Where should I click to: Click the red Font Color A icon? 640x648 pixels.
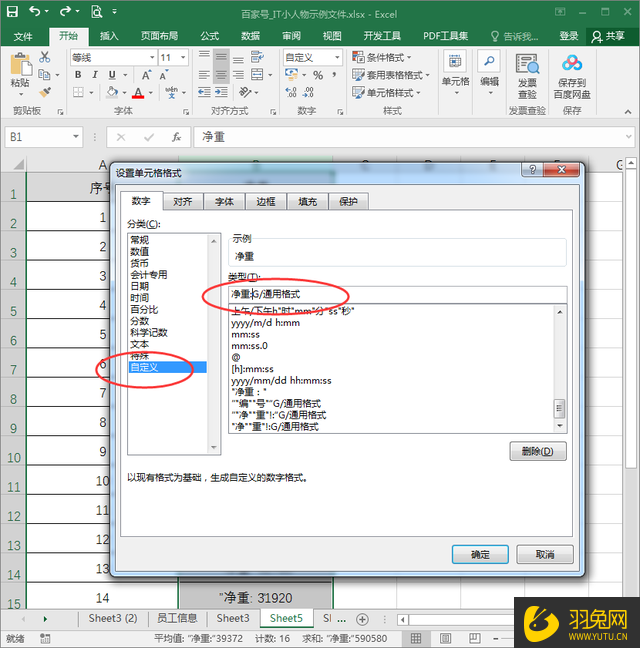pos(138,93)
